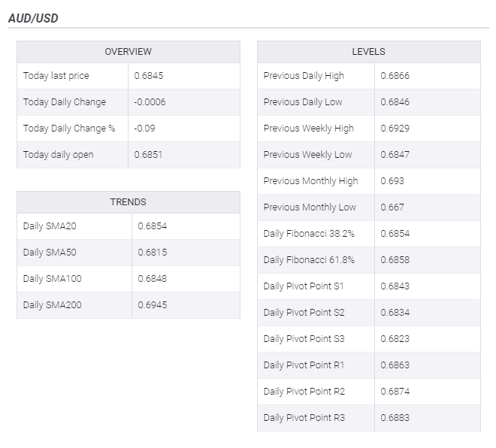Select the Previous Daily Low value 0.6846
Viewport: 496px width, 448px height.
(395, 102)
